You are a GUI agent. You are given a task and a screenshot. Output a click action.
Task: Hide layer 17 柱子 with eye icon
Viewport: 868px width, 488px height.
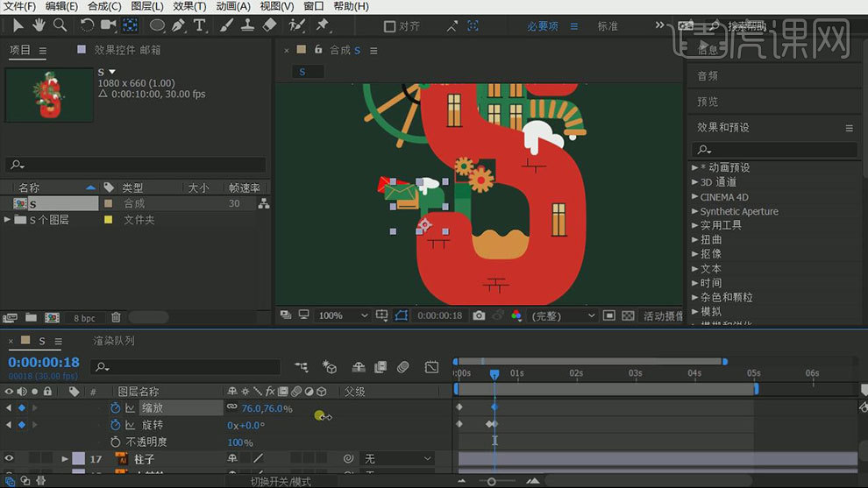click(10, 458)
